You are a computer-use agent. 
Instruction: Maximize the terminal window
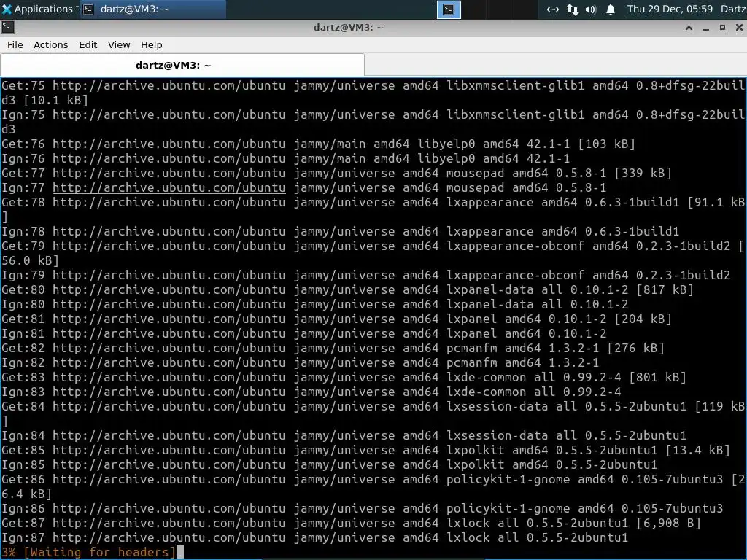(722, 28)
